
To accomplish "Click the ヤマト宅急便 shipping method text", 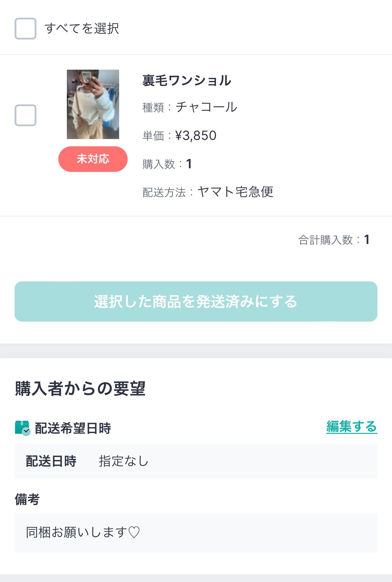I will (236, 192).
